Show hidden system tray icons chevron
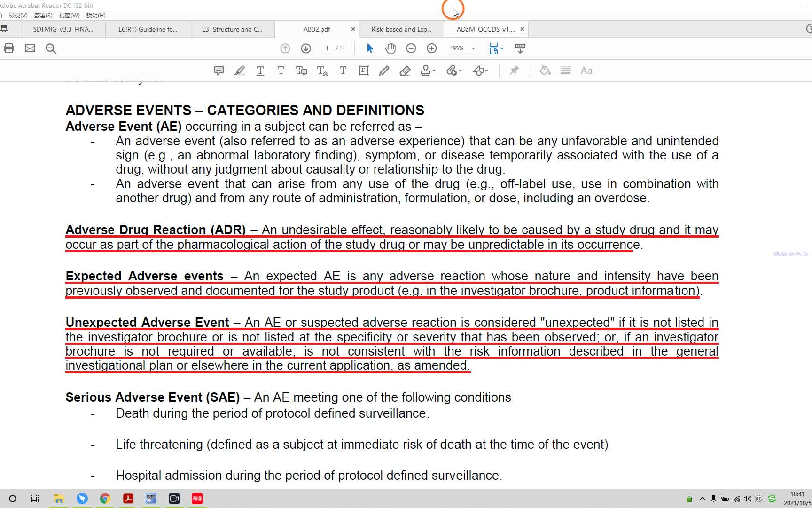The width and height of the screenshot is (812, 508). (x=702, y=499)
